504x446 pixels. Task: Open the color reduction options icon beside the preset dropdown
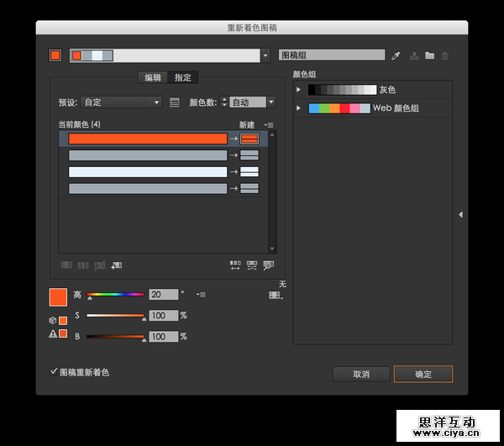click(x=175, y=102)
